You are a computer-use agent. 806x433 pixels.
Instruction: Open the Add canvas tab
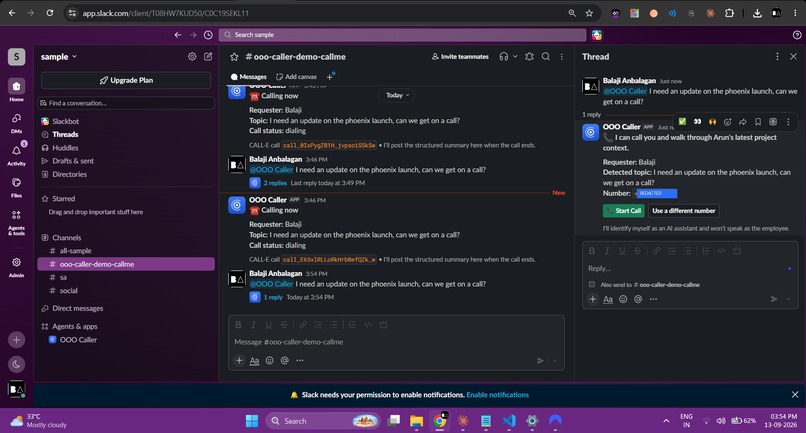click(297, 77)
